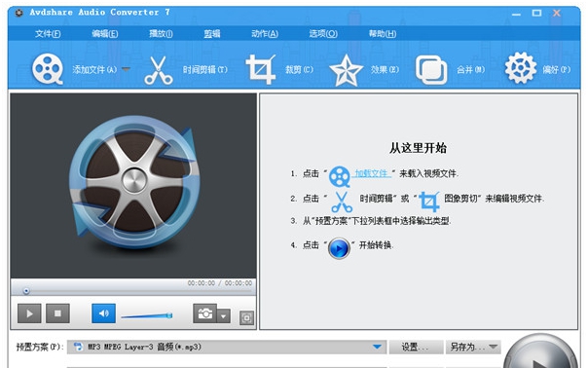The height and width of the screenshot is (368, 588).
Task: Open the 剪辑 menu
Action: [x=212, y=34]
